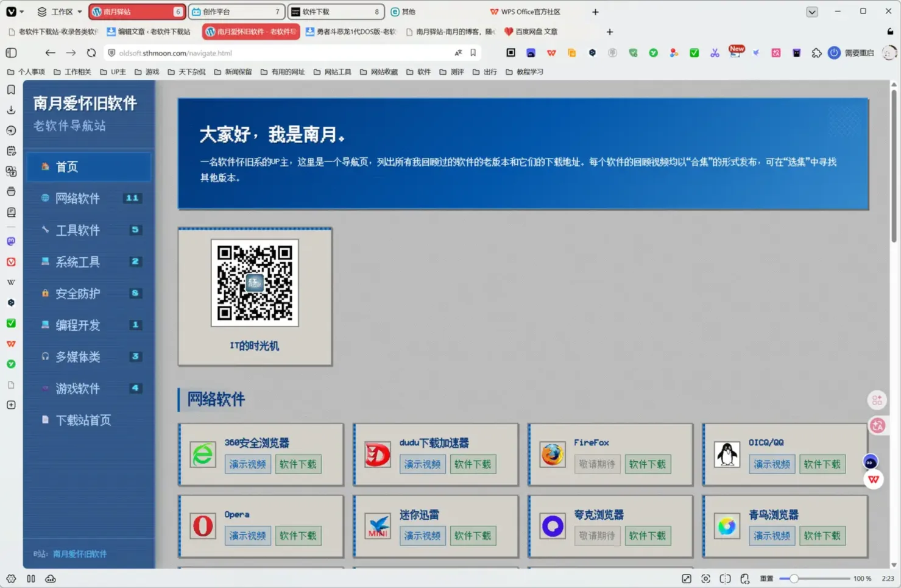Screen dimensions: 901x588
Task: Open the Downloads panel in the sidebar
Action: (11, 110)
